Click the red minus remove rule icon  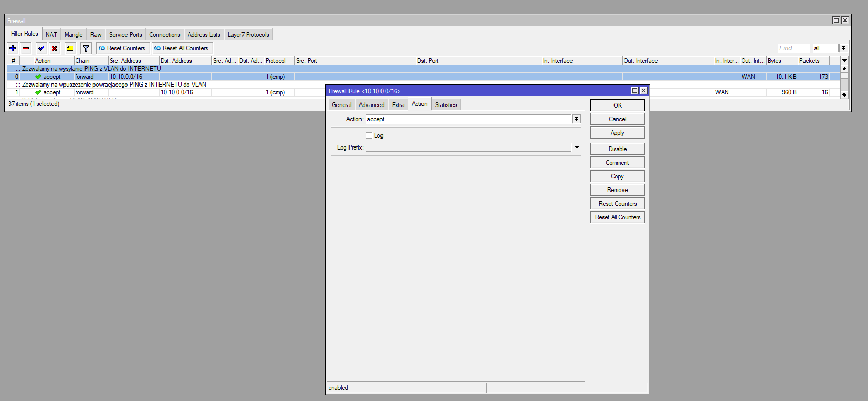(x=26, y=48)
